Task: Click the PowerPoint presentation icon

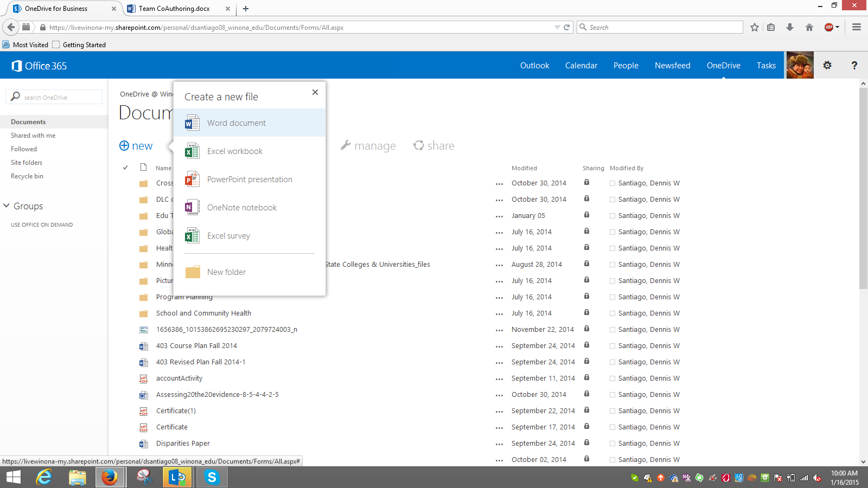Action: coord(192,179)
